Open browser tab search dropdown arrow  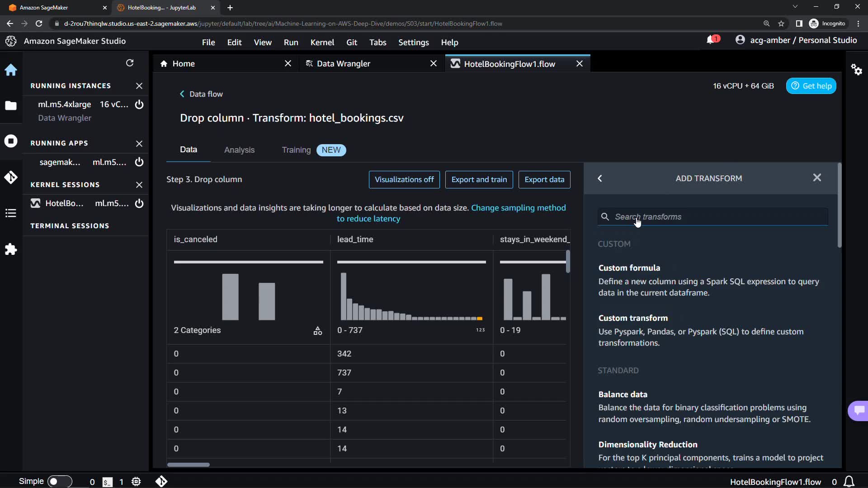(x=795, y=7)
